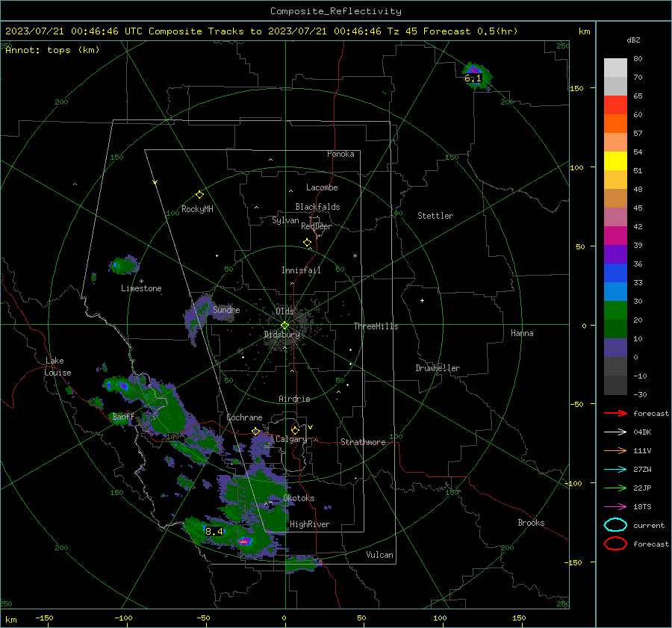Pick the red swatch between 65 and 60 dBZ

coord(615,105)
